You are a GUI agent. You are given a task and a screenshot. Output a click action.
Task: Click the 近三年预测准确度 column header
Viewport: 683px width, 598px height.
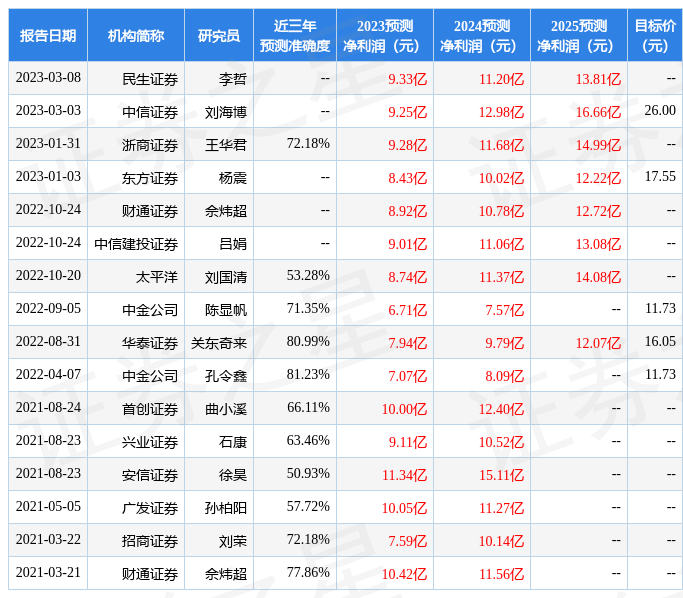click(x=295, y=35)
